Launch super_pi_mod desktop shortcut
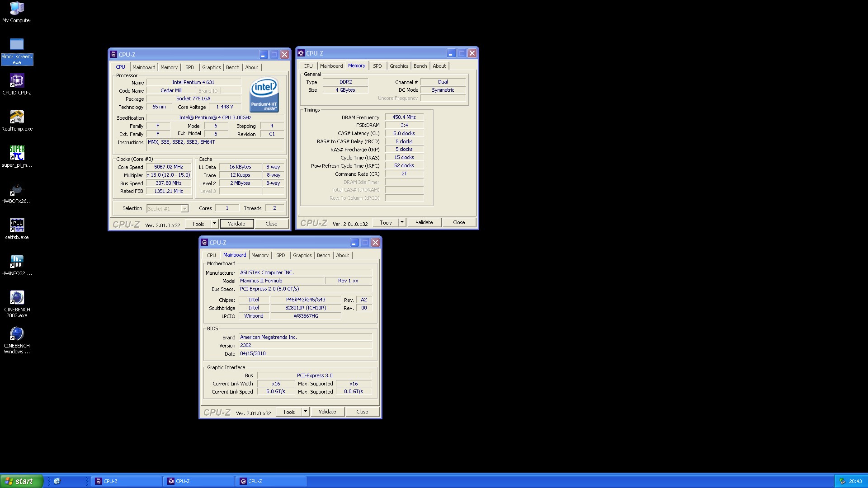 click(17, 156)
